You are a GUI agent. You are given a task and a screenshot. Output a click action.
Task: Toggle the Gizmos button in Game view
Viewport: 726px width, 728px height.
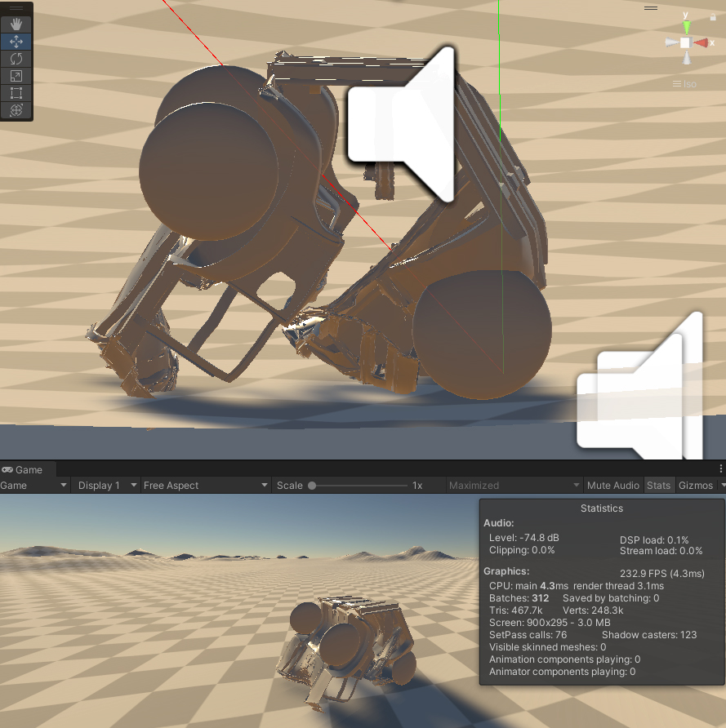[695, 485]
